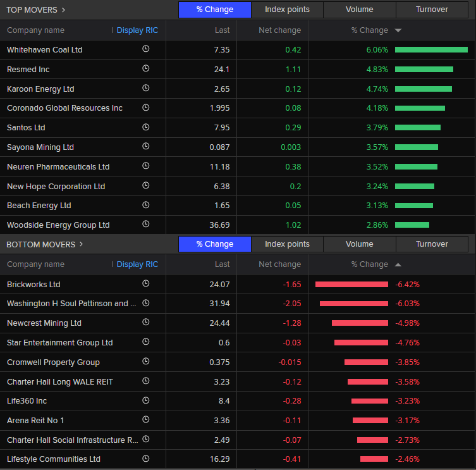Switch Bottom Movers to Turnover tab
476x470 pixels.
pos(432,244)
